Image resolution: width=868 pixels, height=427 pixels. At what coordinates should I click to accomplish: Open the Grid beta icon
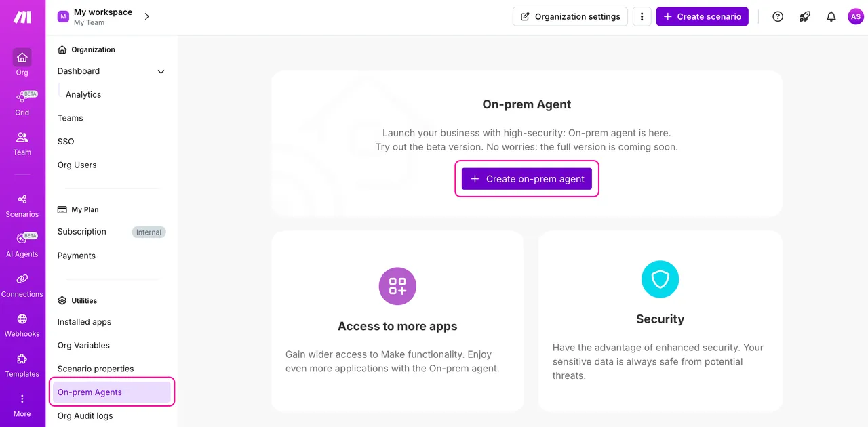[x=22, y=98]
